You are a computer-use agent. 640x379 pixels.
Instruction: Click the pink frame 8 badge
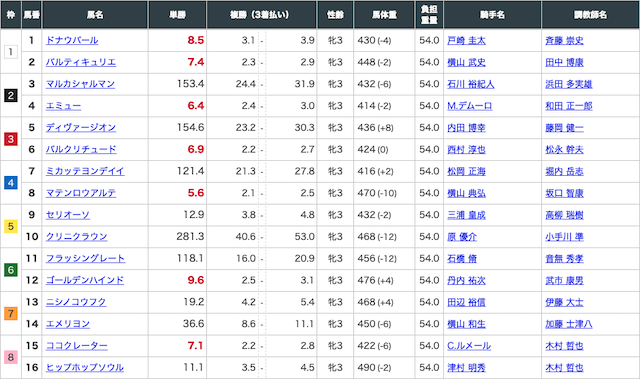tap(11, 357)
